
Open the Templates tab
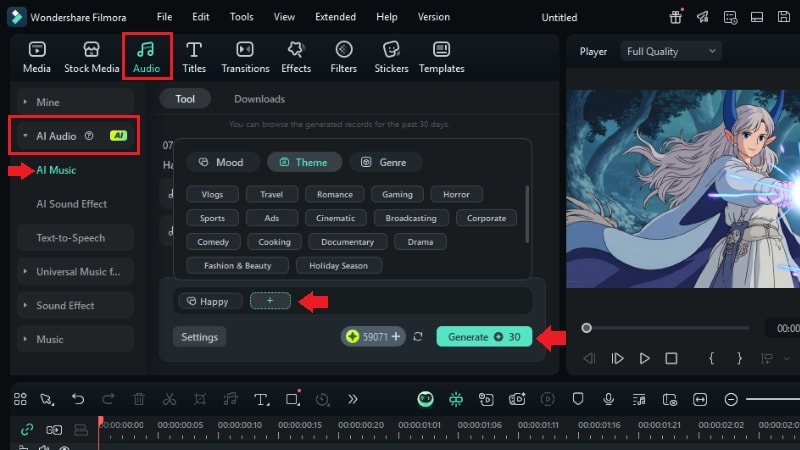441,57
